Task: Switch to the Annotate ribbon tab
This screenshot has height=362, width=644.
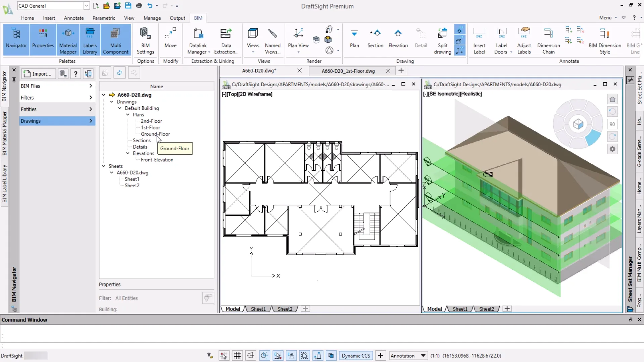Action: pos(73,18)
